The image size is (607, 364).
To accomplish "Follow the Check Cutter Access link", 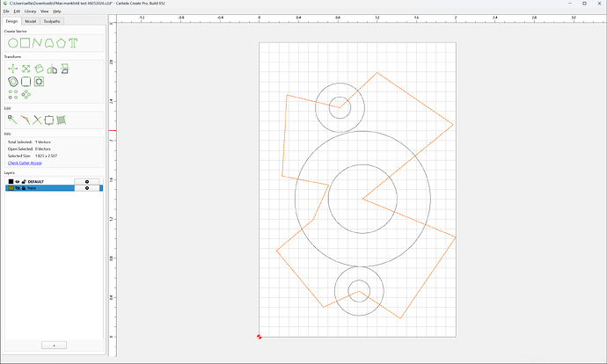I will coord(25,163).
